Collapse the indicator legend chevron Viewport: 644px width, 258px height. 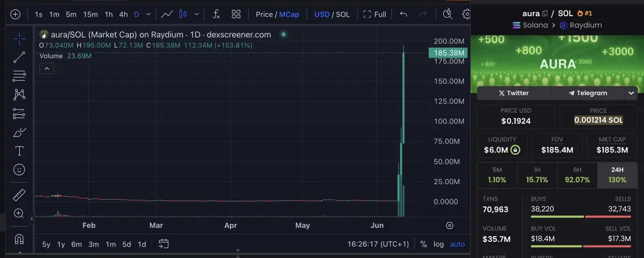[47, 68]
